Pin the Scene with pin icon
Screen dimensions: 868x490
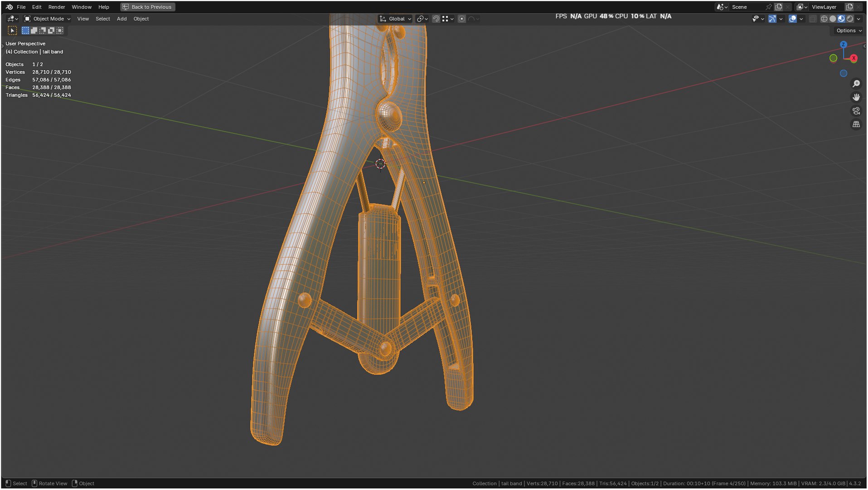pyautogui.click(x=768, y=7)
